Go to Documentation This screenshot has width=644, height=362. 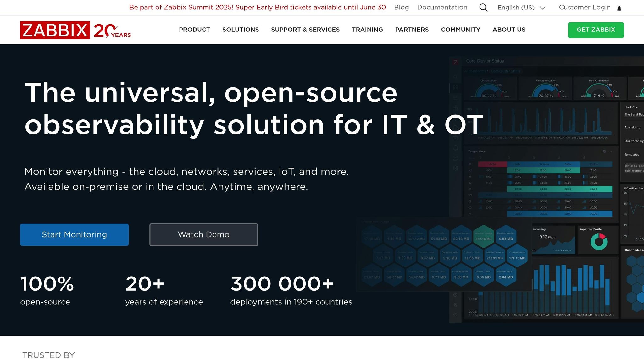point(442,8)
